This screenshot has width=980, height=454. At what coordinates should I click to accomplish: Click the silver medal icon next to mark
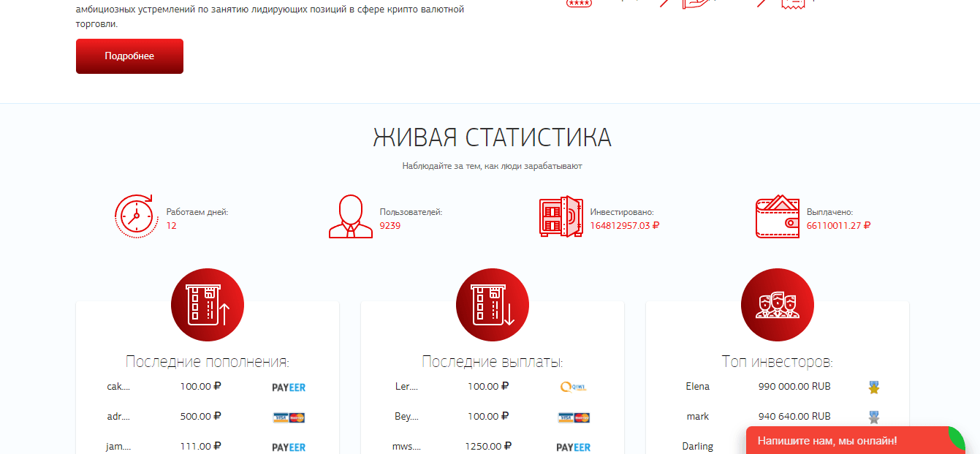tap(873, 417)
